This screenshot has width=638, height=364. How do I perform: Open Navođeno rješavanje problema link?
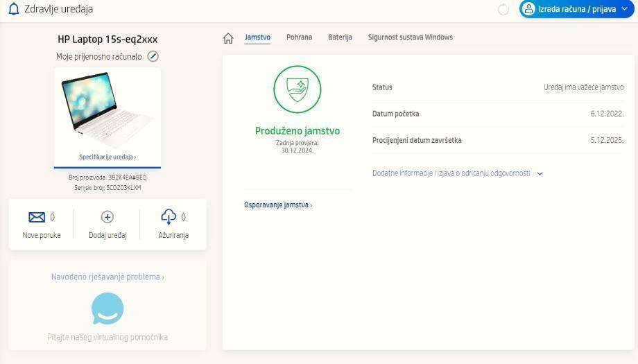[107, 277]
